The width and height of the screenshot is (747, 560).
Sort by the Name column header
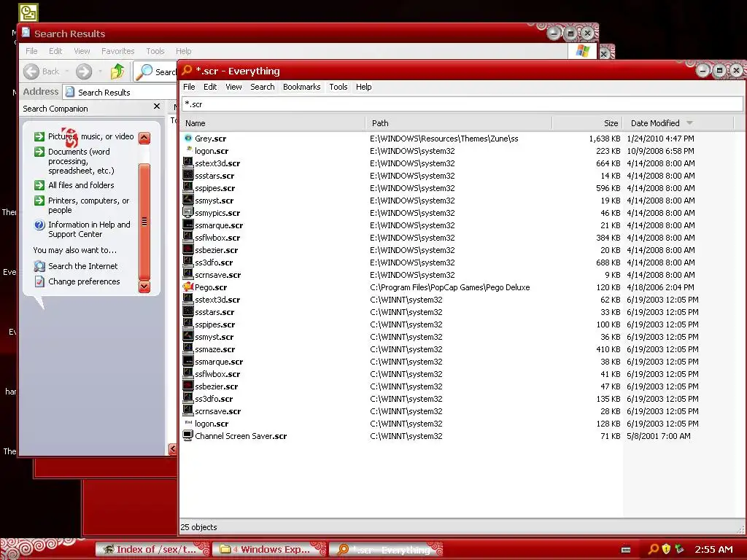[x=273, y=123]
